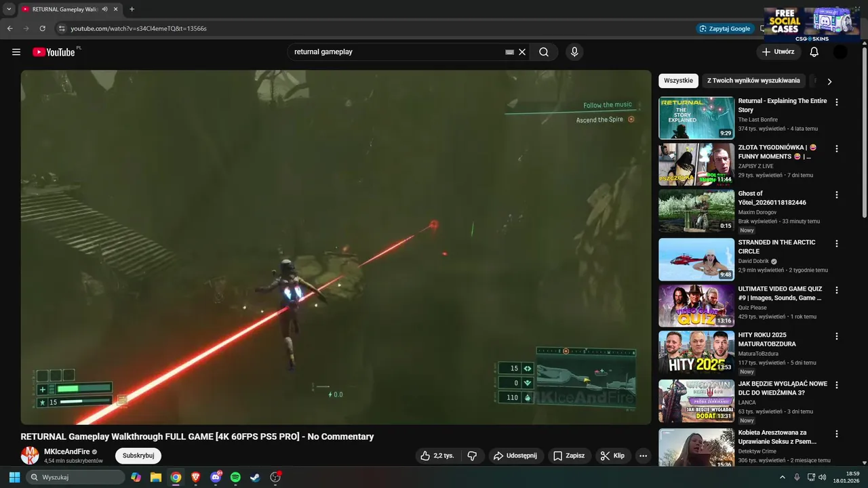Open Brave browser from taskbar

(196, 477)
